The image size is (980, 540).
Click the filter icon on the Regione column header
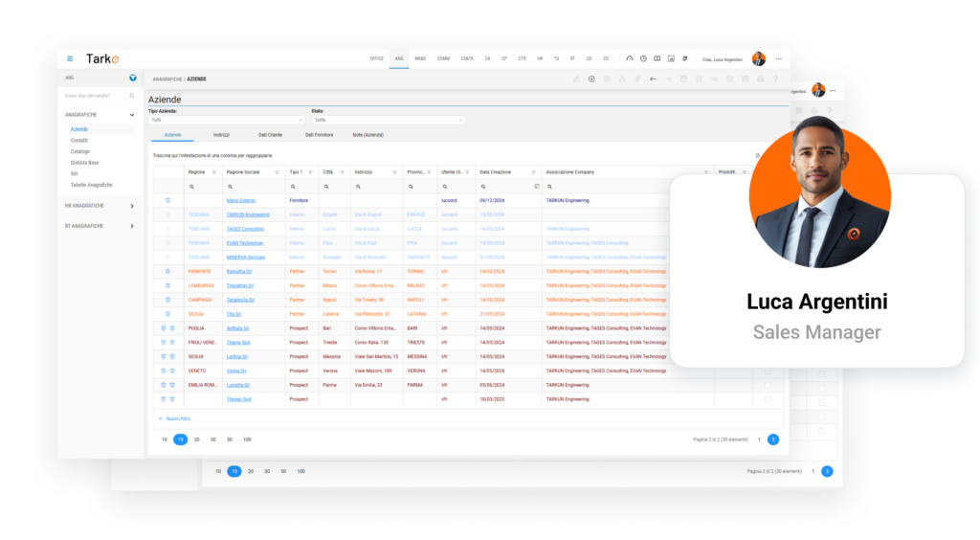213,172
